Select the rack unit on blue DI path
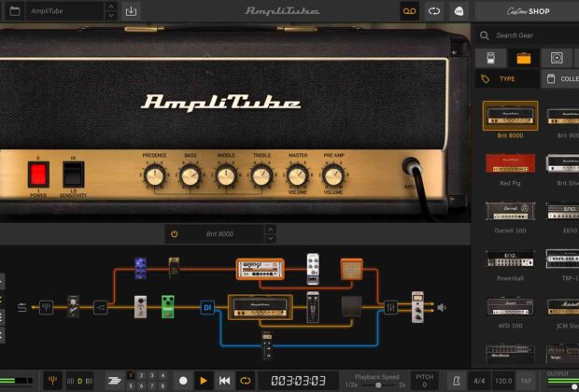The image size is (579, 392). pos(267,345)
